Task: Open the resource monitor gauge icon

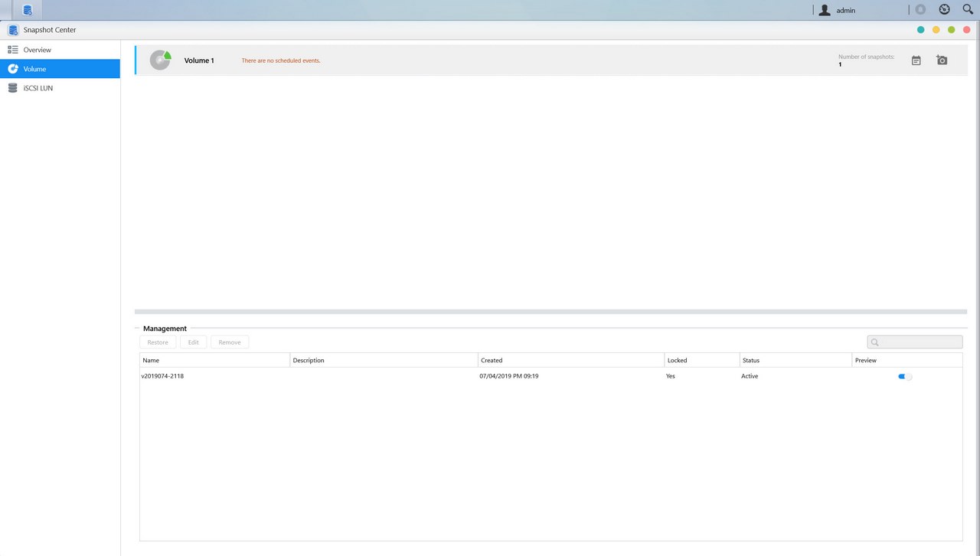Action: (944, 10)
